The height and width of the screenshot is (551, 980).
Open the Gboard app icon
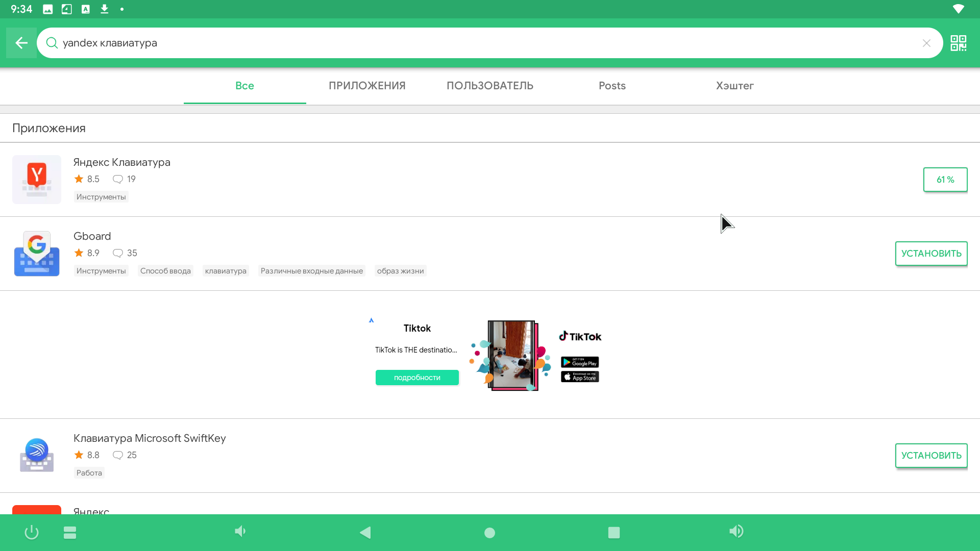pos(37,254)
